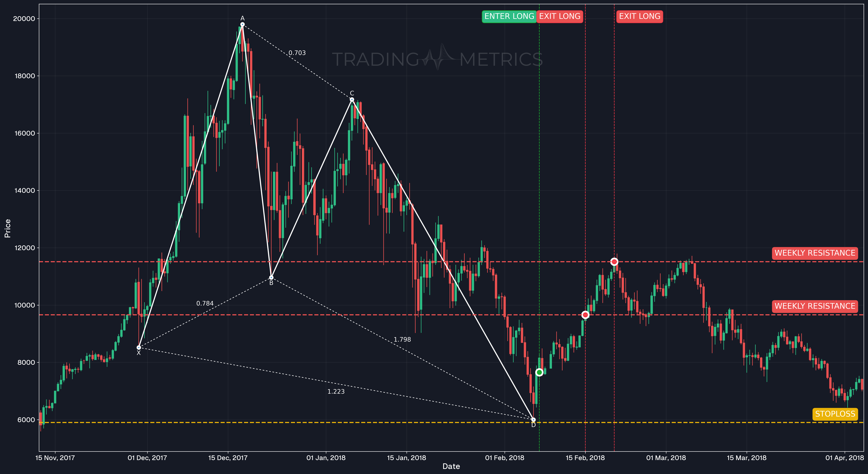
Task: Click the 8000 price axis tick
Action: (26, 363)
